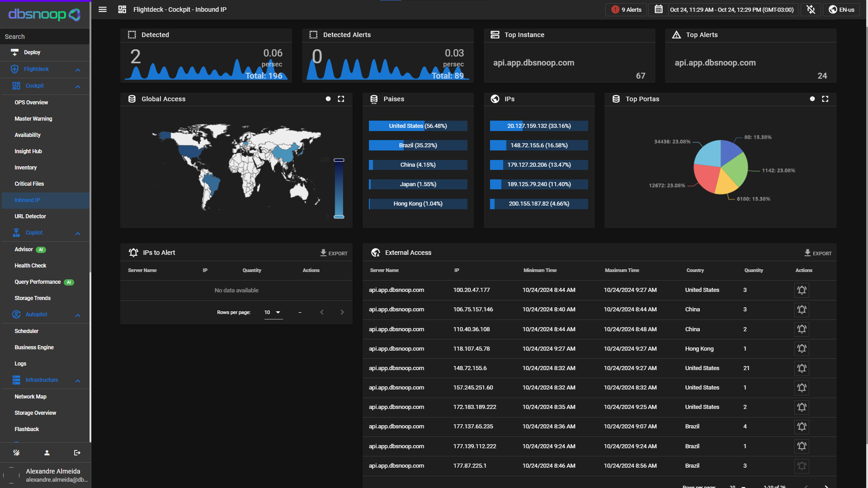
Task: Toggle Top Portas dot indicator
Action: (x=812, y=99)
